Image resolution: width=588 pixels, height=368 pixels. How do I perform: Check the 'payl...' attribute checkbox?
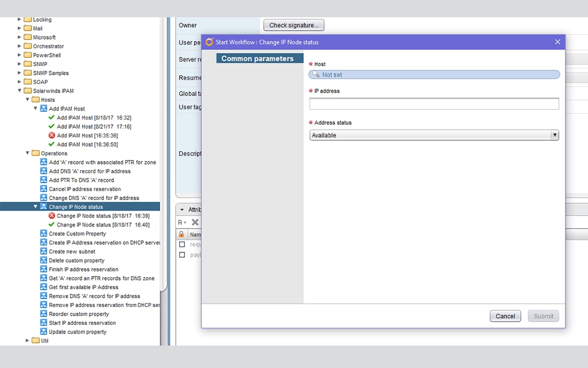tap(181, 254)
